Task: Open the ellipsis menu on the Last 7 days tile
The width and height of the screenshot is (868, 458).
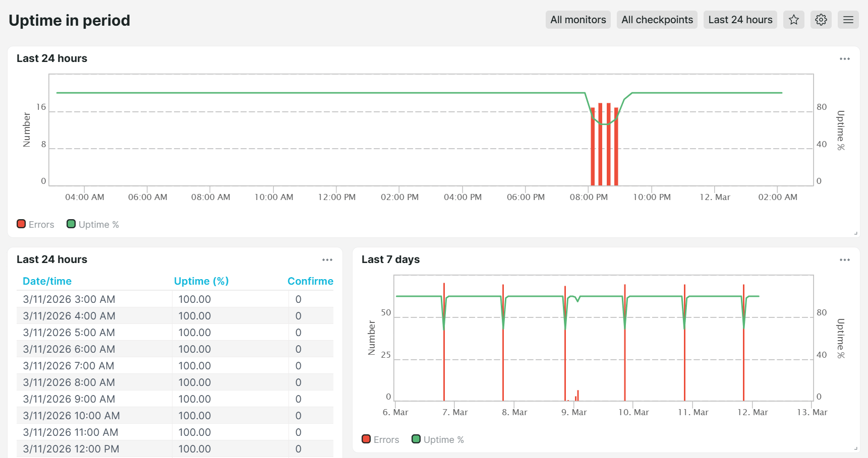Action: click(x=845, y=259)
